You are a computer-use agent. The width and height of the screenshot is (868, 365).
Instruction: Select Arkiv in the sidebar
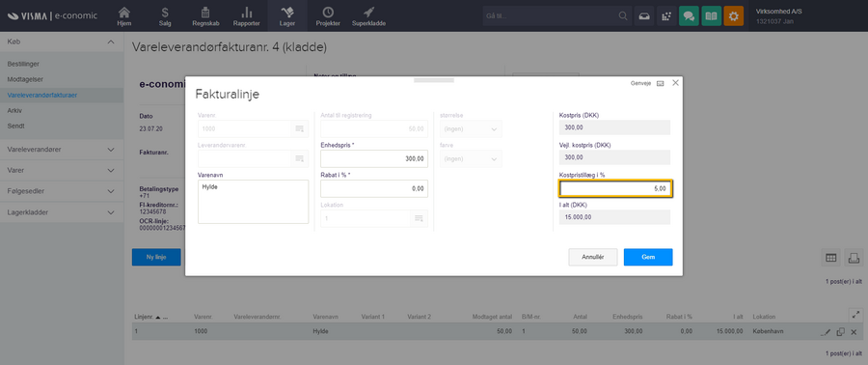click(x=14, y=111)
